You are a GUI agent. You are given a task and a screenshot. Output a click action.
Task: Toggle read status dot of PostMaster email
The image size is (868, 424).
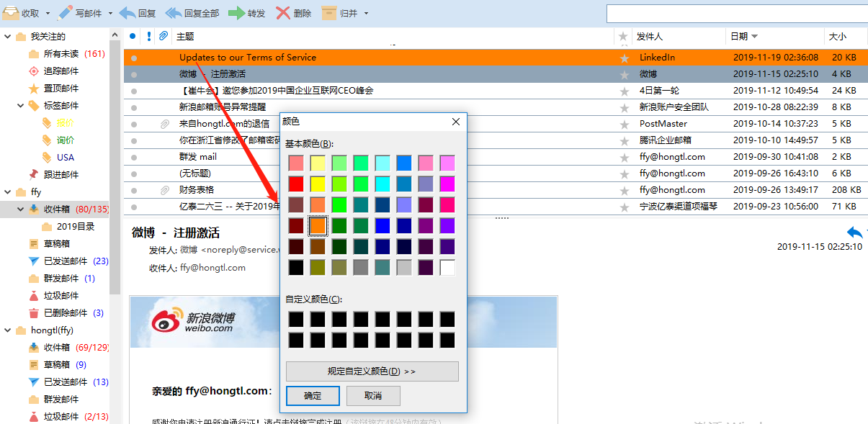[133, 124]
